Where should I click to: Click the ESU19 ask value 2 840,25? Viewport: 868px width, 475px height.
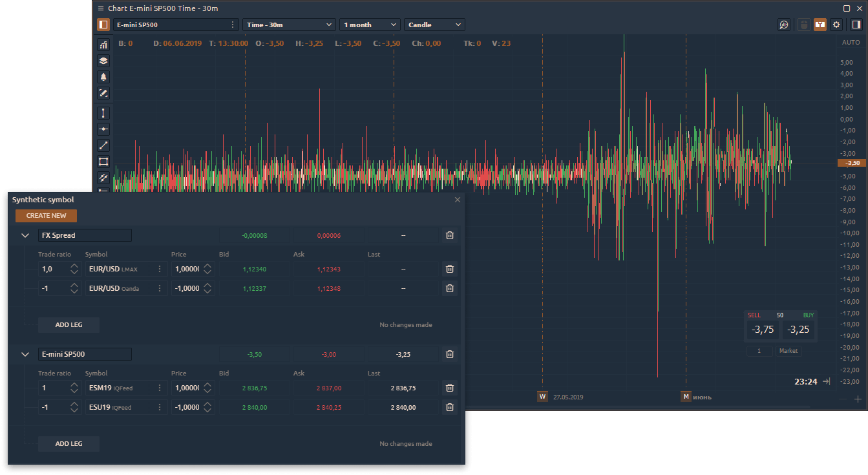(x=329, y=408)
